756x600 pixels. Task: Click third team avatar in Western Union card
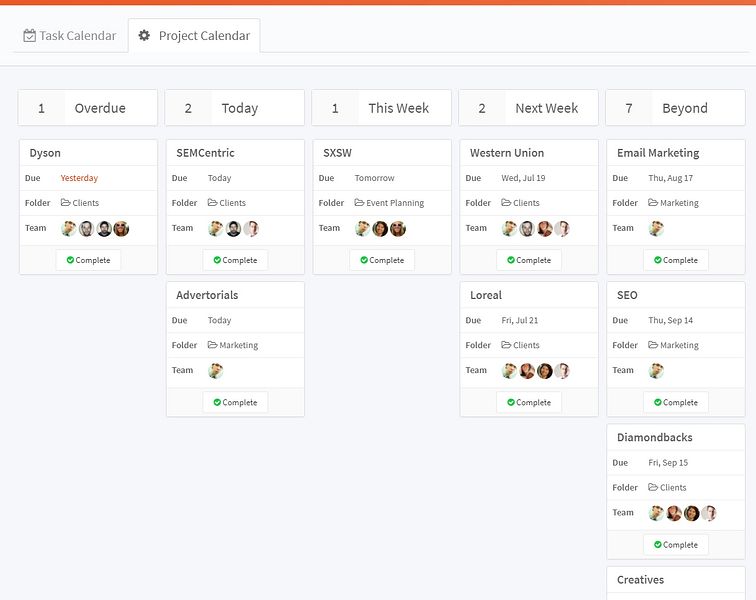coord(545,229)
